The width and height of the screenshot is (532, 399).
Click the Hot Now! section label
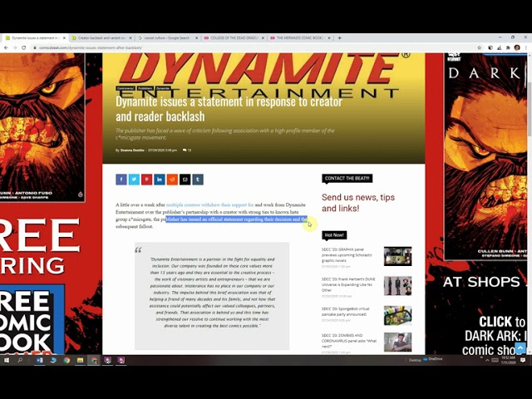334,235
